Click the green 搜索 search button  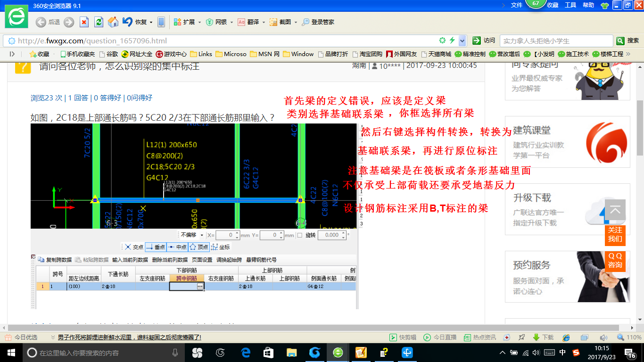tap(628, 41)
